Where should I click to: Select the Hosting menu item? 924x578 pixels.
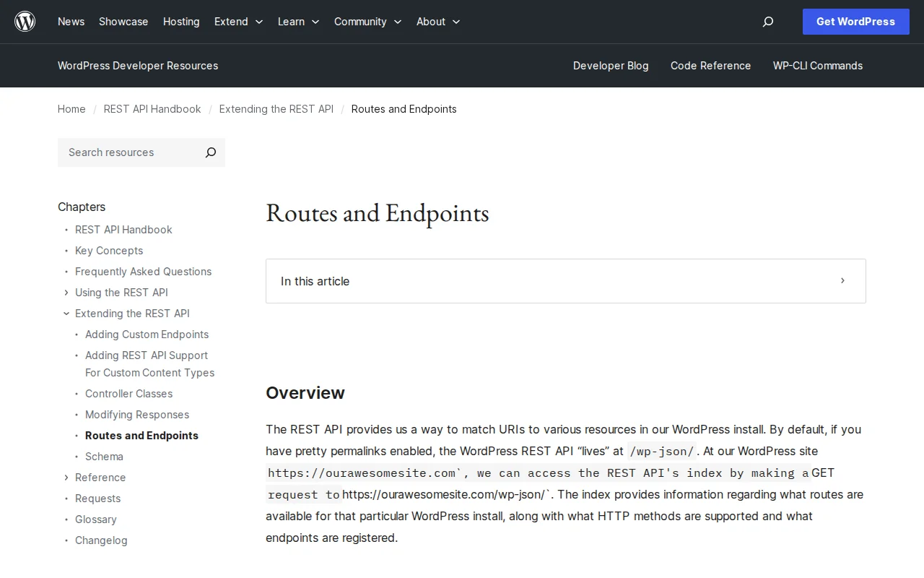(x=181, y=22)
